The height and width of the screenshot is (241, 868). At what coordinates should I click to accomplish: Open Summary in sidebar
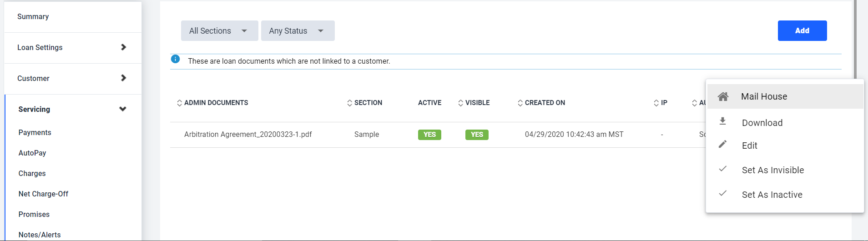(33, 16)
